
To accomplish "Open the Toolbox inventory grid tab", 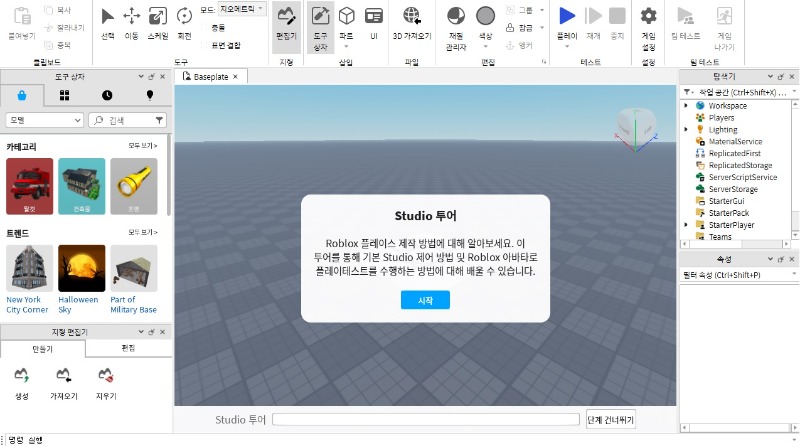I will click(64, 95).
